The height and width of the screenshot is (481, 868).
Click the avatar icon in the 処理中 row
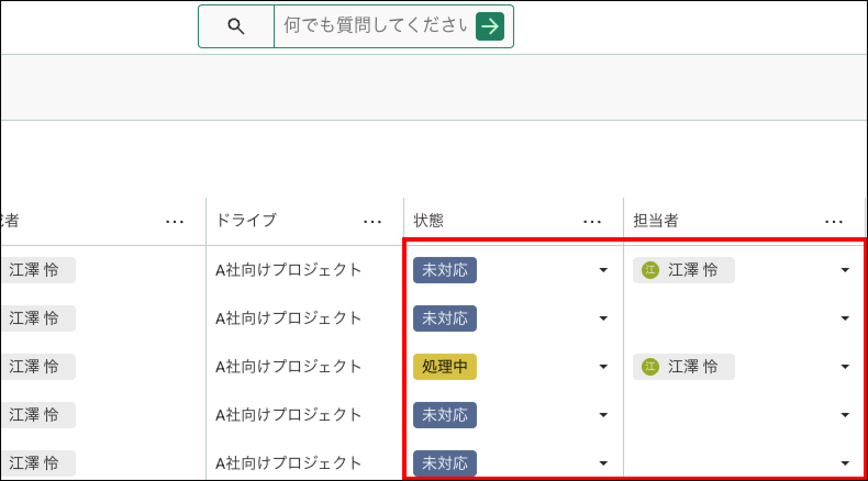650,367
